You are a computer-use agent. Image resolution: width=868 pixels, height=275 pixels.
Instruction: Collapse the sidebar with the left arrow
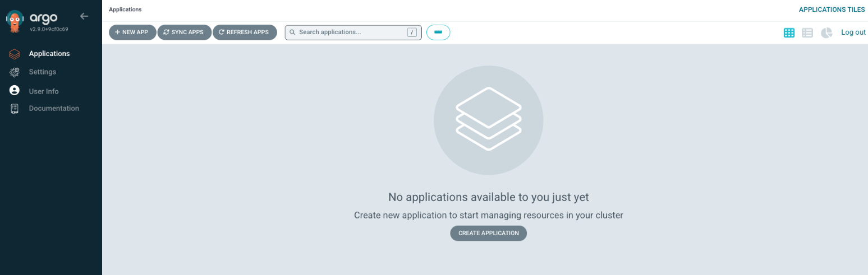pyautogui.click(x=84, y=16)
